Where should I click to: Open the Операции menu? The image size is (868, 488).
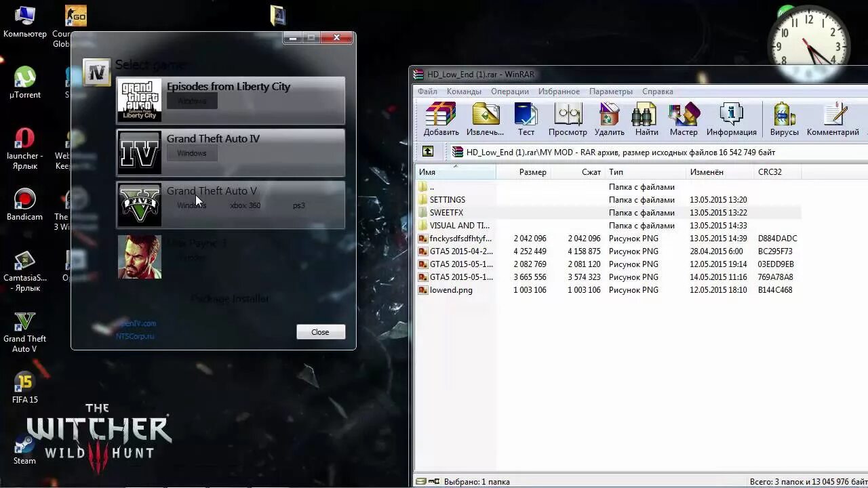click(x=510, y=91)
